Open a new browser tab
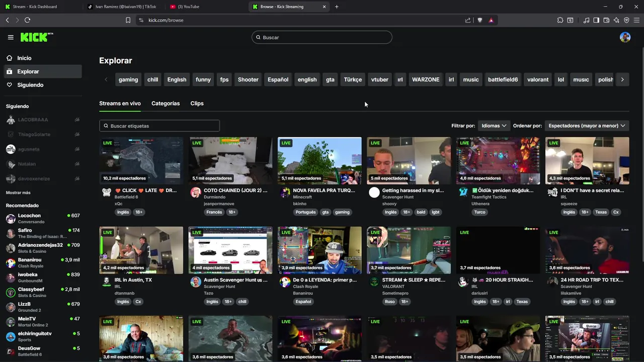Viewport: 644px width, 362px height. 337,7
